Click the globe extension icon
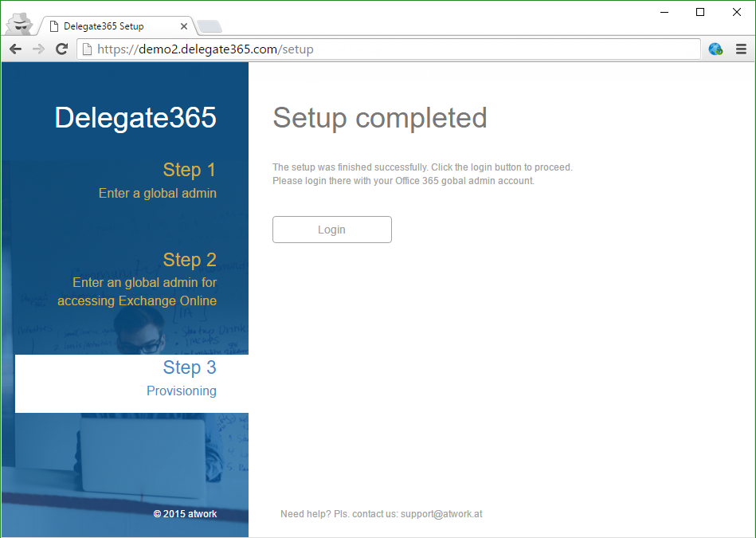756x538 pixels. pyautogui.click(x=715, y=49)
